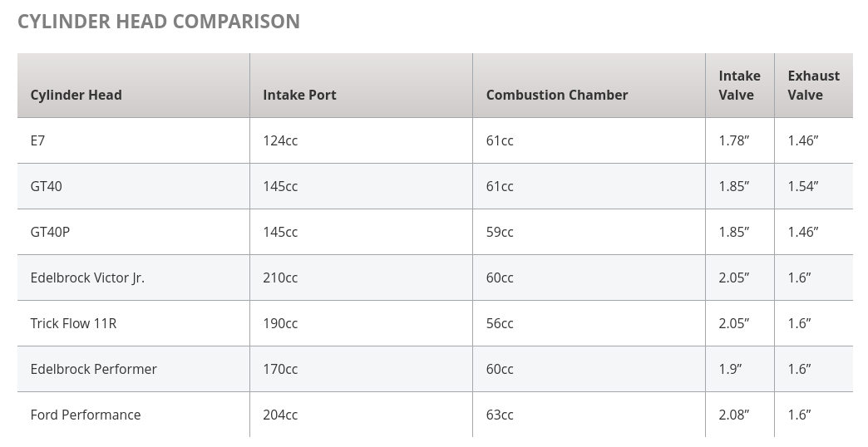Click the Cylinder Head column header
The image size is (868, 447).
76,95
